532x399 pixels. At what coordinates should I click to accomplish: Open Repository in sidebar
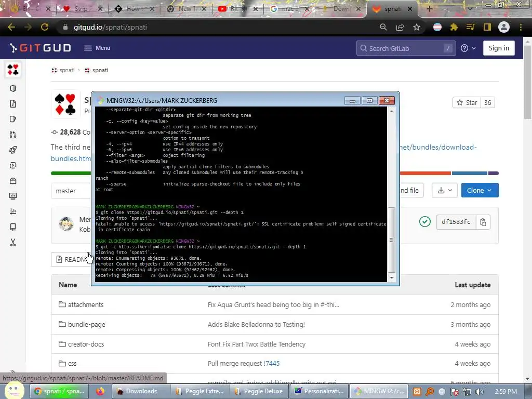(13, 104)
